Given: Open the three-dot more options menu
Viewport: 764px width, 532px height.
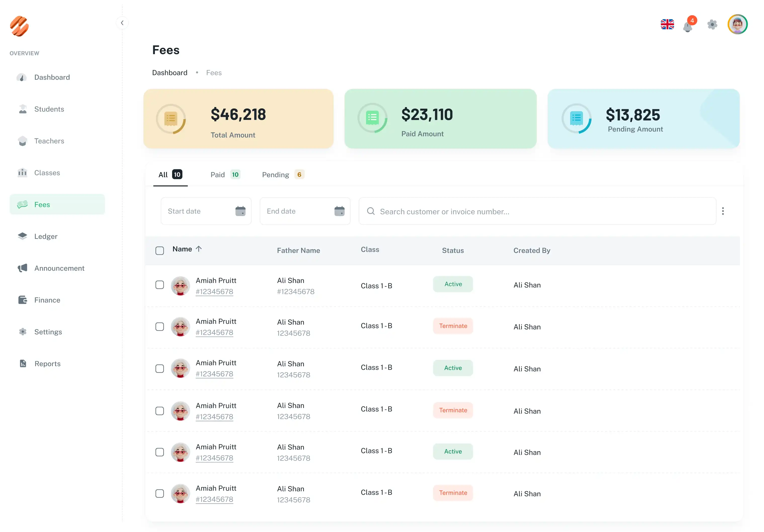Looking at the screenshot, I should 723,211.
